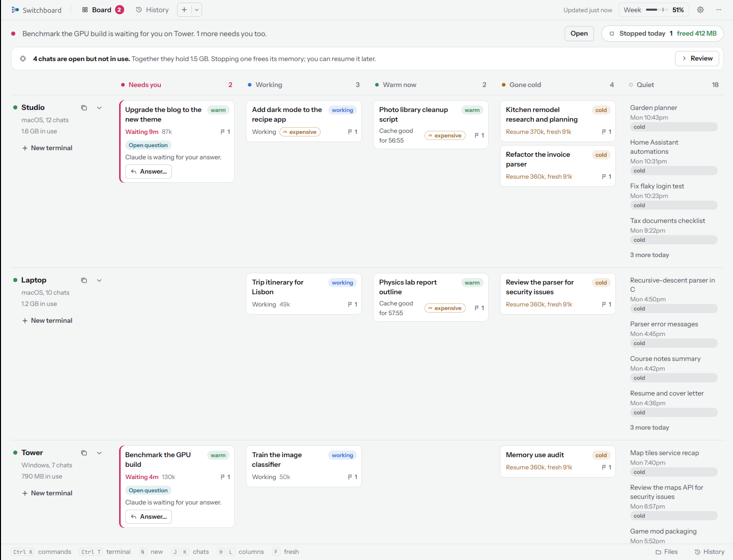Click the copy icon beside Tower
The width and height of the screenshot is (733, 560).
[84, 453]
